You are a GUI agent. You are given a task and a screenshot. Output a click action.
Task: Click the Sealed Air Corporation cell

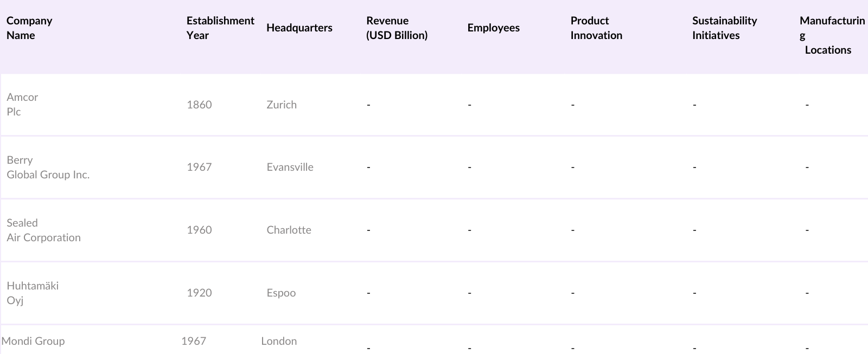point(43,230)
